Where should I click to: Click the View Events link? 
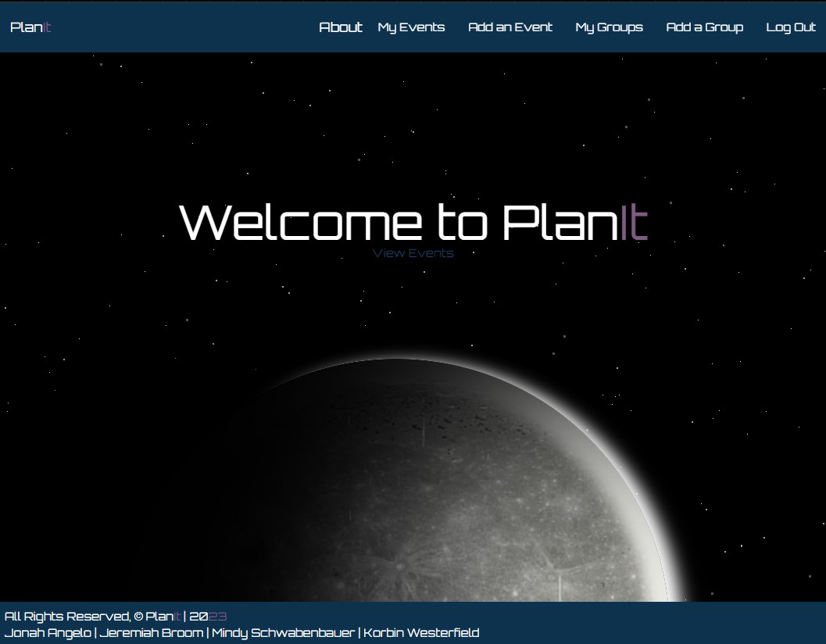coord(413,253)
